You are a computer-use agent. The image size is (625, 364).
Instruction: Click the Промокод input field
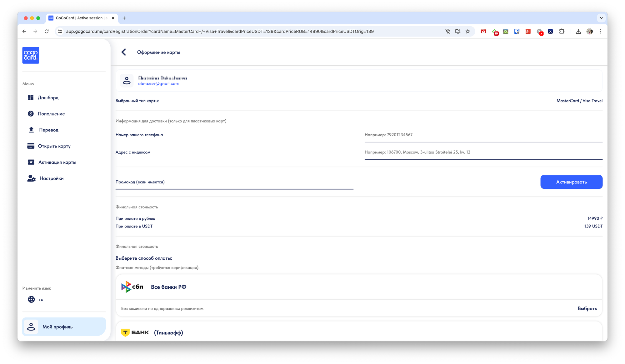pyautogui.click(x=234, y=182)
